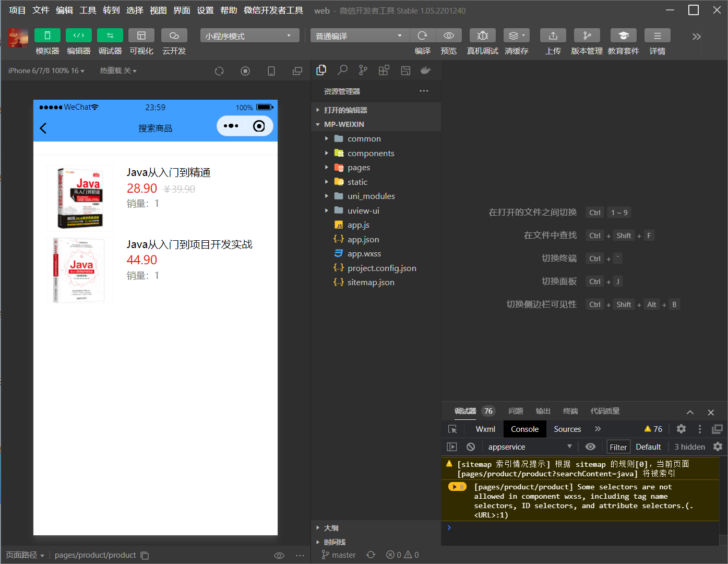Open the 项目 menu

17,10
